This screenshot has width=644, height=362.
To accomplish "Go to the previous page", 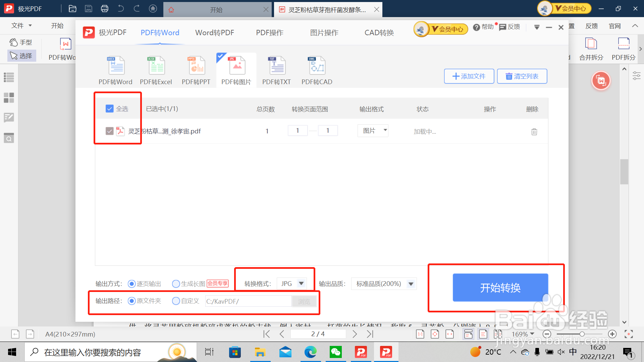I will coord(282,334).
